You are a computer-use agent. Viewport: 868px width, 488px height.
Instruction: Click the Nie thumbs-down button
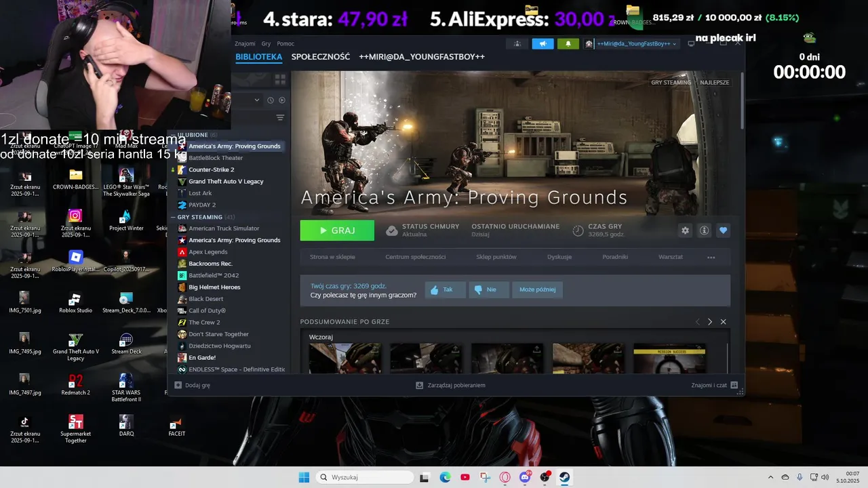(488, 289)
